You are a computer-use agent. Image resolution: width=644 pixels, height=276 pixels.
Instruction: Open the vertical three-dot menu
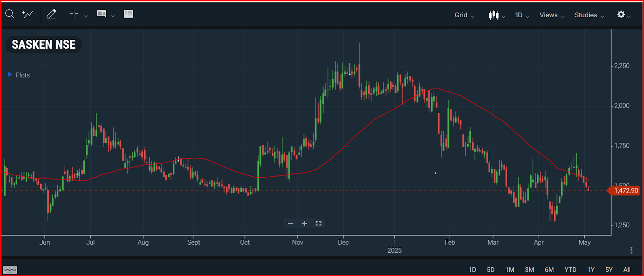pyautogui.click(x=632, y=250)
